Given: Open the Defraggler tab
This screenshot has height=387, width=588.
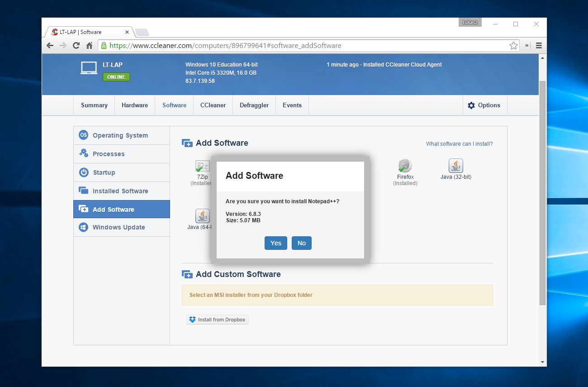Looking at the screenshot, I should coord(254,105).
